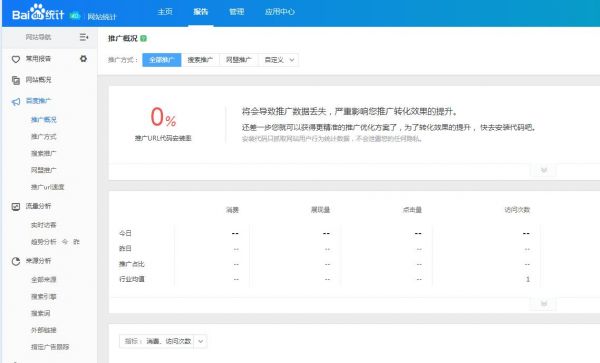Image resolution: width=600 pixels, height=363 pixels.
Task: Click the 消费 column header
Action: 232,210
